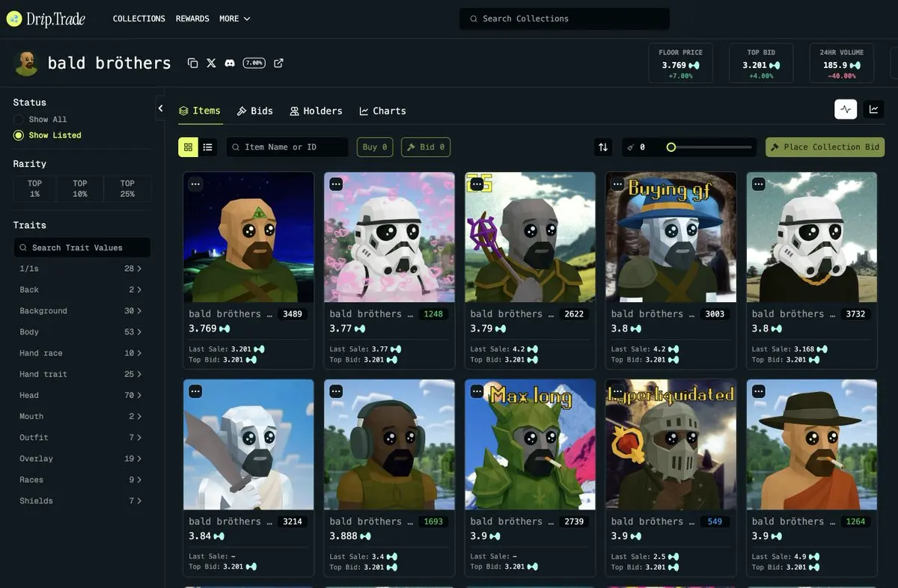Open options menu on item 549
898x588 pixels.
tap(617, 391)
